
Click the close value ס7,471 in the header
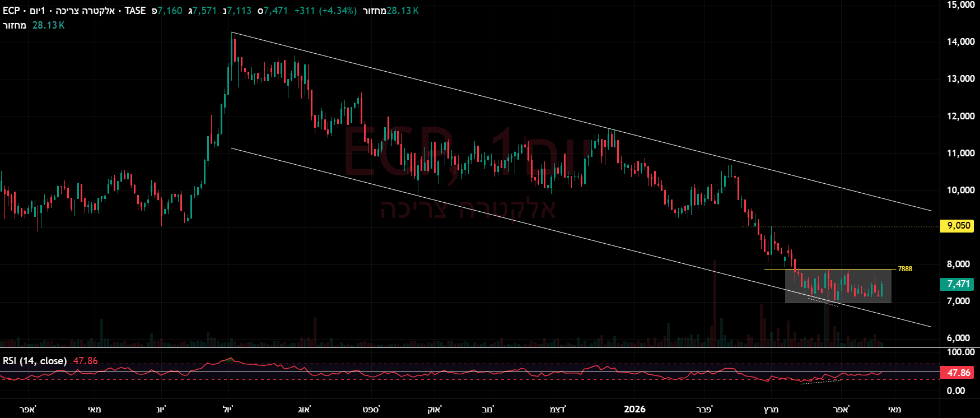(x=272, y=11)
